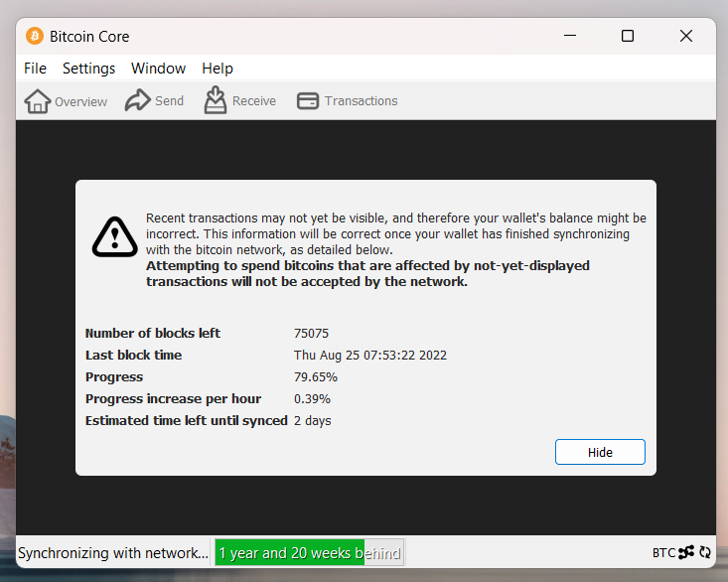728x582 pixels.
Task: Click the 'Progress increase per hour' label
Action: [173, 398]
